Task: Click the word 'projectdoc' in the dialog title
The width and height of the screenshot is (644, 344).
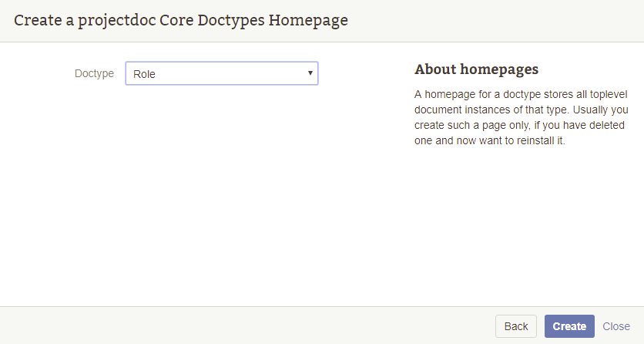Action: 118,20
